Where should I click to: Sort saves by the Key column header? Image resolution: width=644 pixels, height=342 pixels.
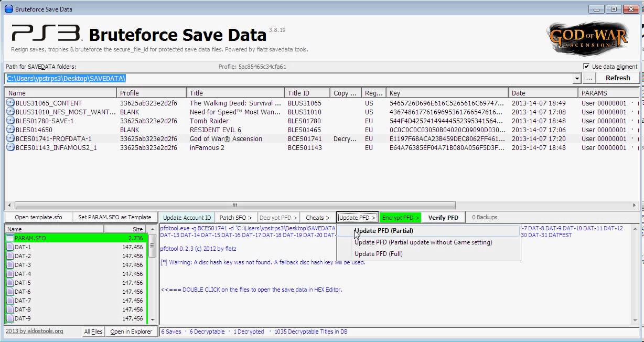click(447, 93)
